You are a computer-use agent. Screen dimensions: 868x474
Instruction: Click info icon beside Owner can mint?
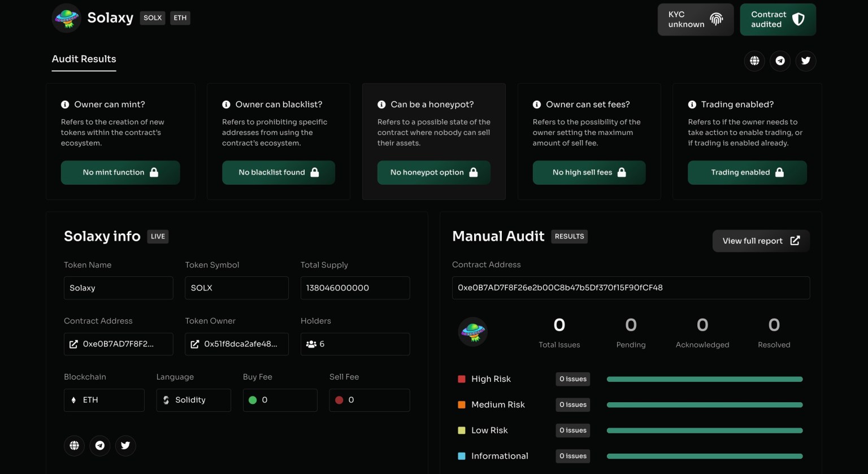[65, 105]
